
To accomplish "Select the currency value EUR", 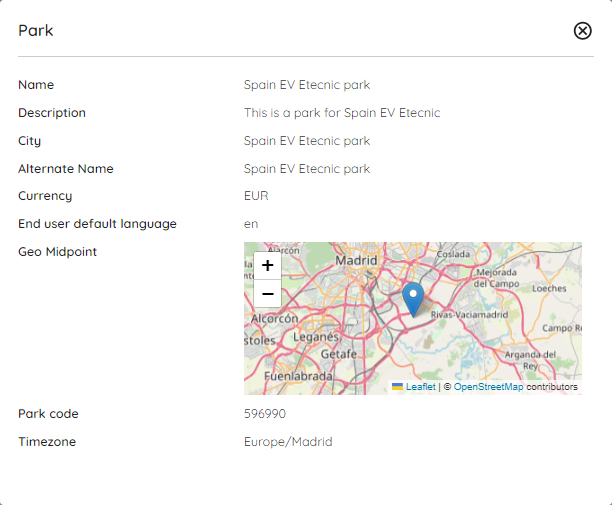I will point(256,196).
